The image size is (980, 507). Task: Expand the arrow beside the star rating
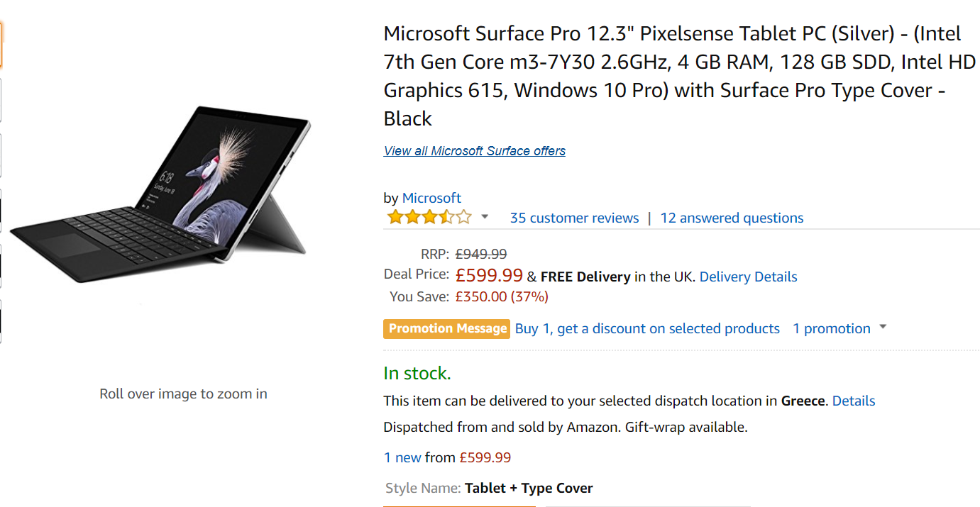(x=485, y=217)
